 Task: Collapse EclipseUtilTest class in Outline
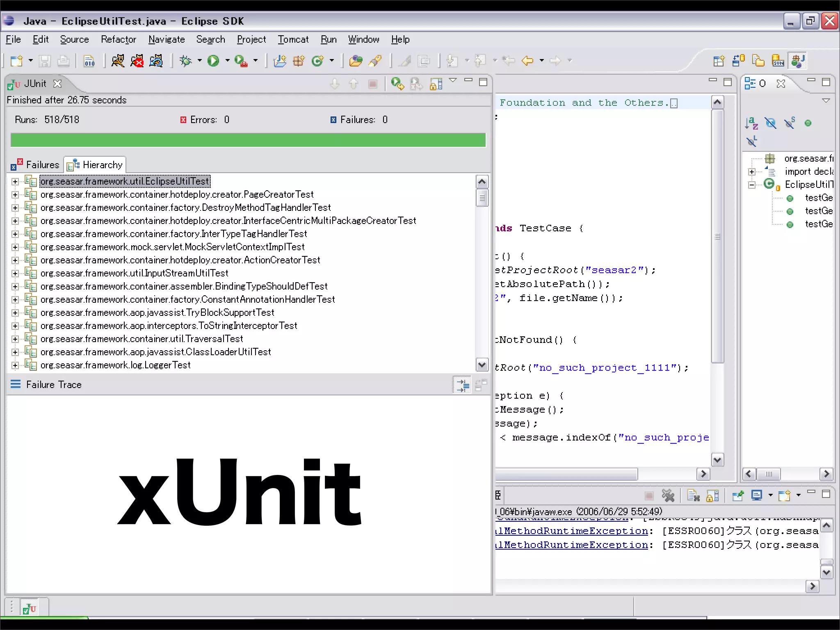click(751, 185)
